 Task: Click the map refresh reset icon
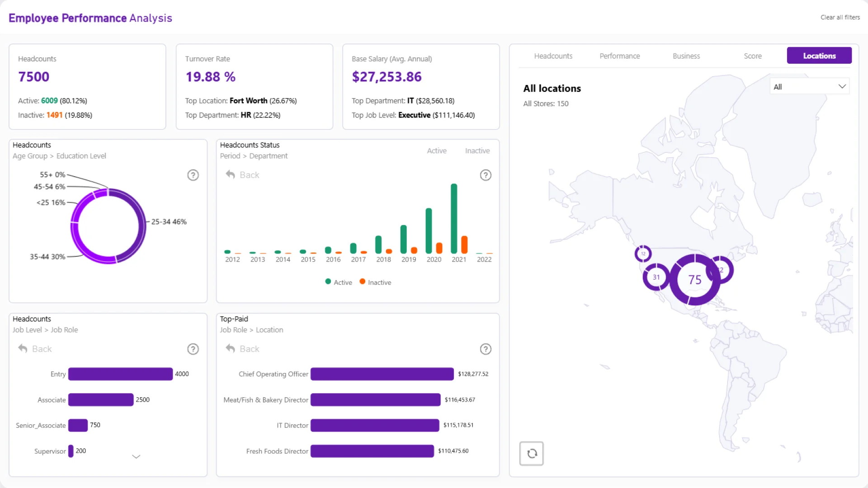pos(531,453)
